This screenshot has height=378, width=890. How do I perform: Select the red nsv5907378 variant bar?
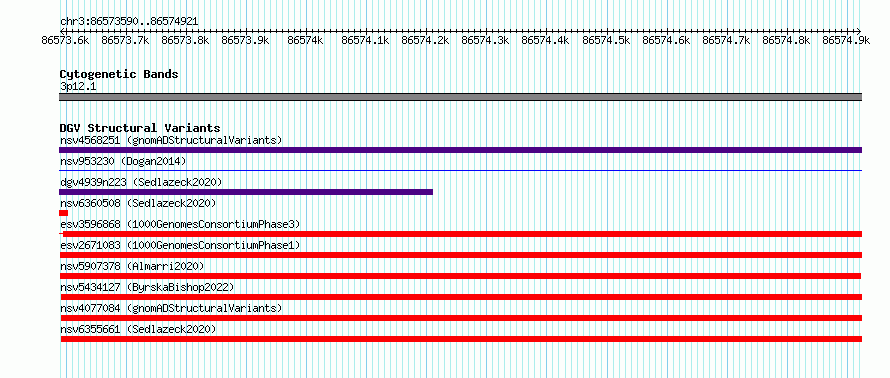pyautogui.click(x=461, y=276)
